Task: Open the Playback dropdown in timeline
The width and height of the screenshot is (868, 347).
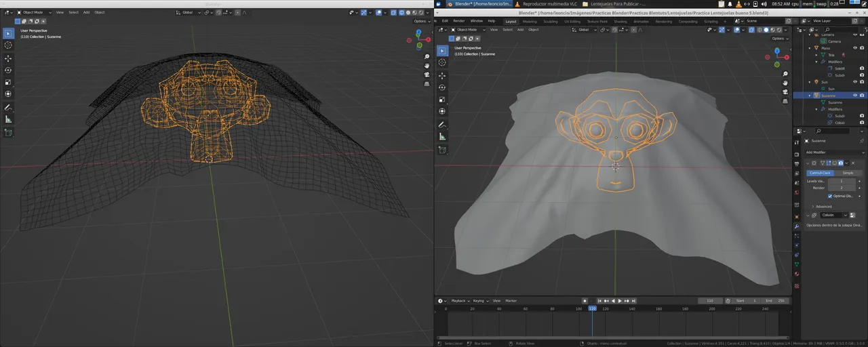Action: point(460,300)
